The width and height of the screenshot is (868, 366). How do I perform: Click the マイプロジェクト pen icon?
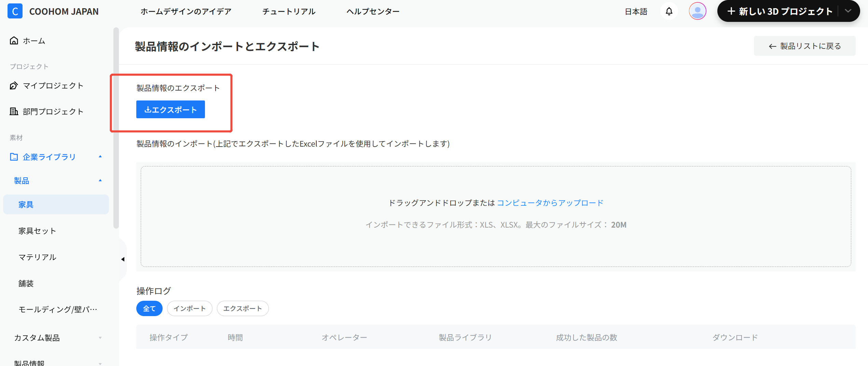tap(14, 85)
